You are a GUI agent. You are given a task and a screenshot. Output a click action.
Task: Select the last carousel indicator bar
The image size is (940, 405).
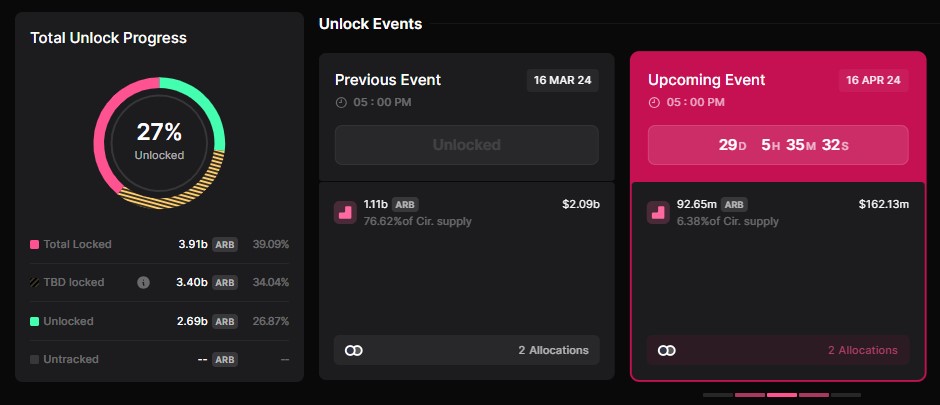(x=846, y=395)
